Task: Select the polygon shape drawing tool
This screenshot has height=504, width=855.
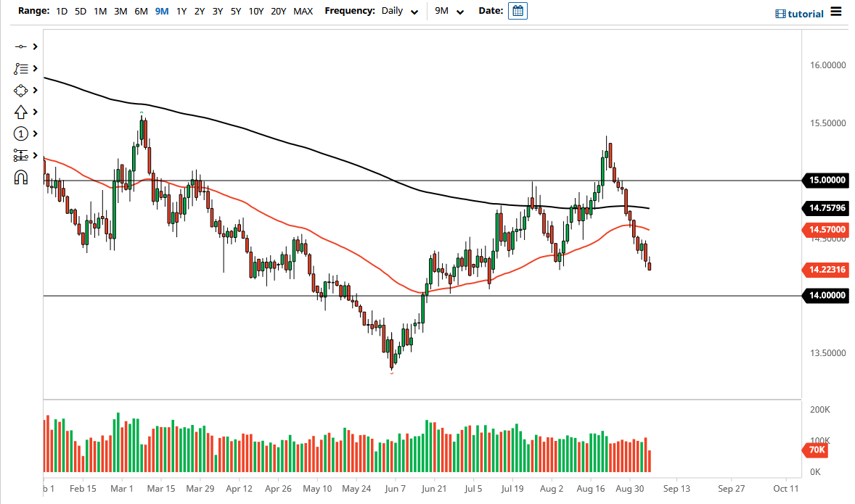Action: tap(22, 90)
